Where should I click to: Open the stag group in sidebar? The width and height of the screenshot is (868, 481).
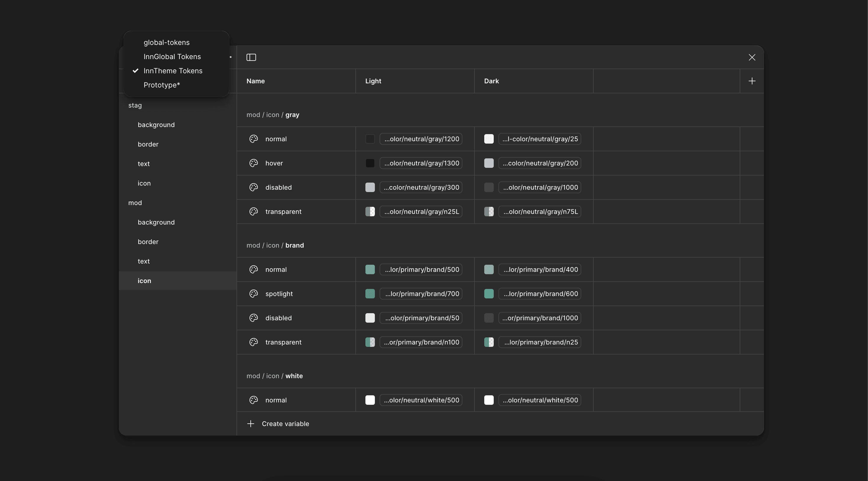click(135, 105)
